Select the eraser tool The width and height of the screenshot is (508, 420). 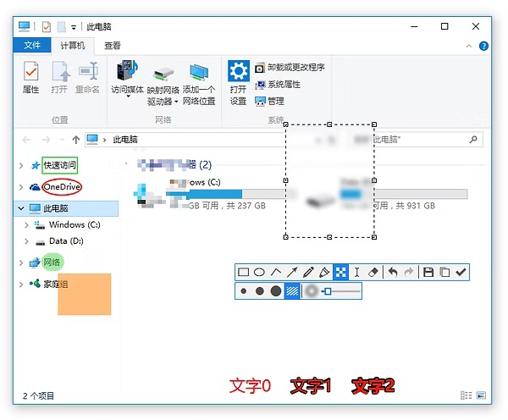pyautogui.click(x=373, y=273)
